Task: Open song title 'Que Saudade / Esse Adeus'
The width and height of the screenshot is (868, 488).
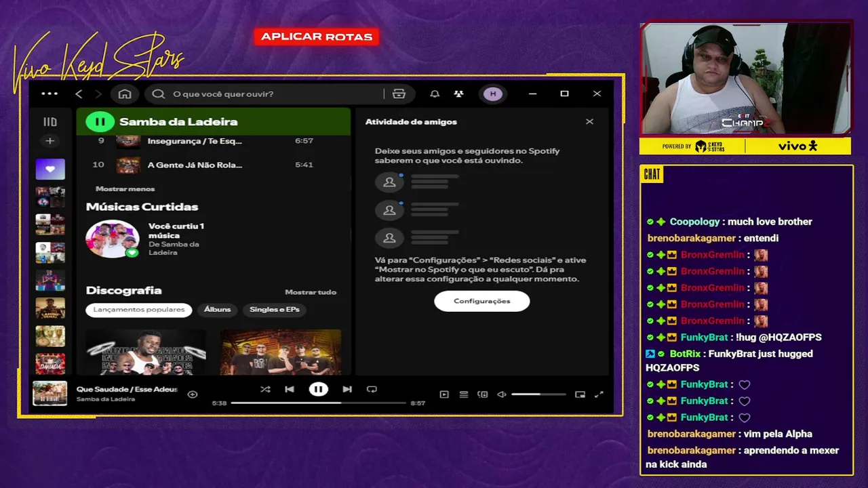Action: (x=127, y=389)
